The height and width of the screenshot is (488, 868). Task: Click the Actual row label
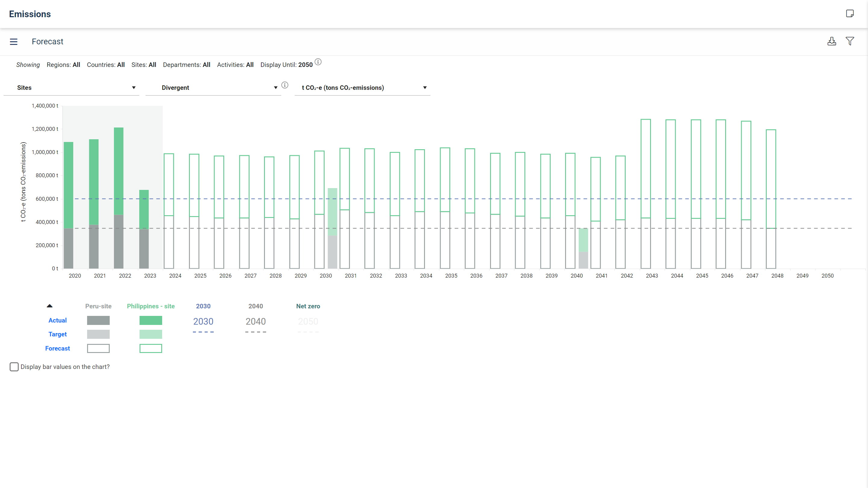(58, 320)
